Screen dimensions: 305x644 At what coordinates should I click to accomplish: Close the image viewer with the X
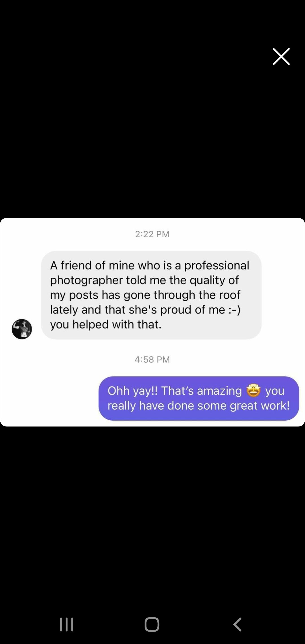pyautogui.click(x=281, y=56)
